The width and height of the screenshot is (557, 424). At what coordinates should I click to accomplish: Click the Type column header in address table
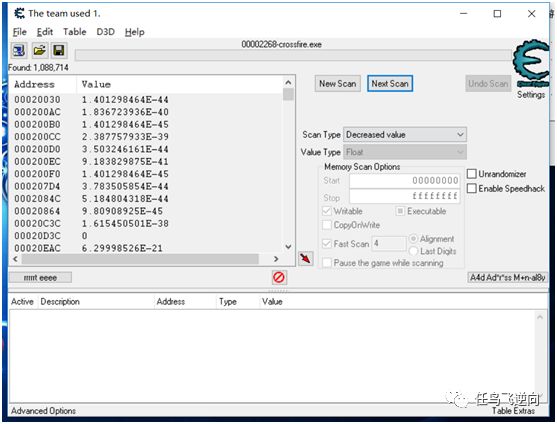coord(237,302)
